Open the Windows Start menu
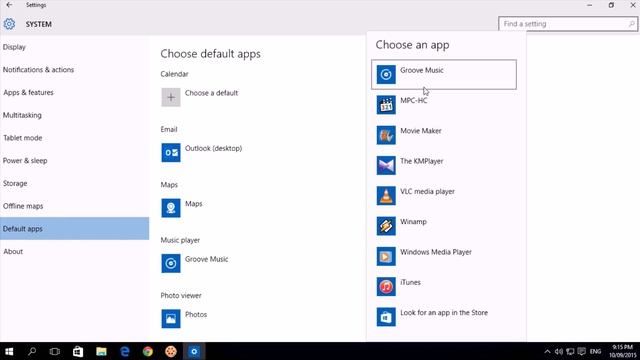 (9, 351)
